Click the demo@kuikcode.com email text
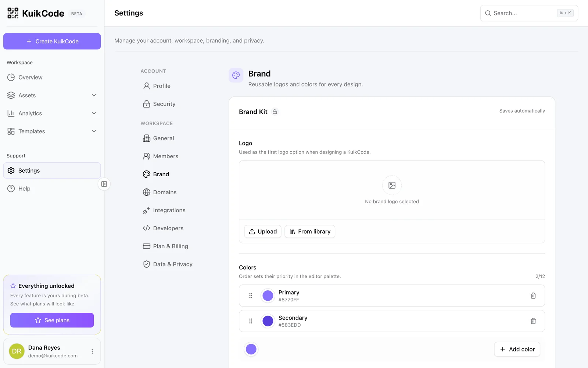Screen dimensions: 588x368 pyautogui.click(x=53, y=356)
